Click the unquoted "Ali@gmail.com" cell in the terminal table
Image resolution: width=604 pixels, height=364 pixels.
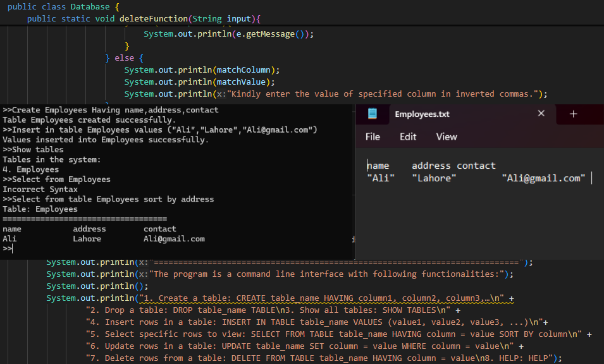[x=174, y=239]
